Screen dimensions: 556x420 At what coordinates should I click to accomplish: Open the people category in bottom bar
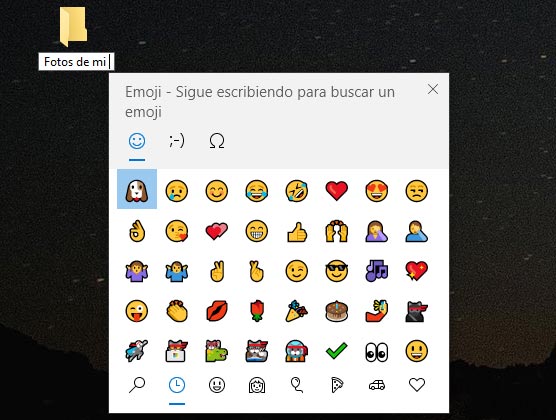(257, 385)
